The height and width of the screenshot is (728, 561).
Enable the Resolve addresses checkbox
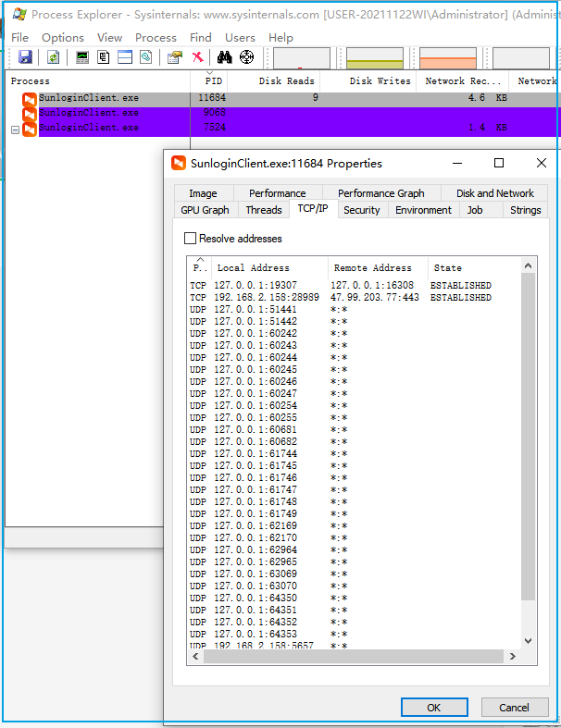[x=190, y=238]
